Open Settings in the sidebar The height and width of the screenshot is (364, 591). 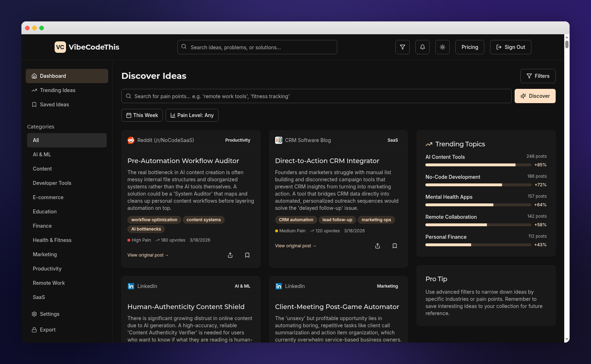click(x=67, y=314)
